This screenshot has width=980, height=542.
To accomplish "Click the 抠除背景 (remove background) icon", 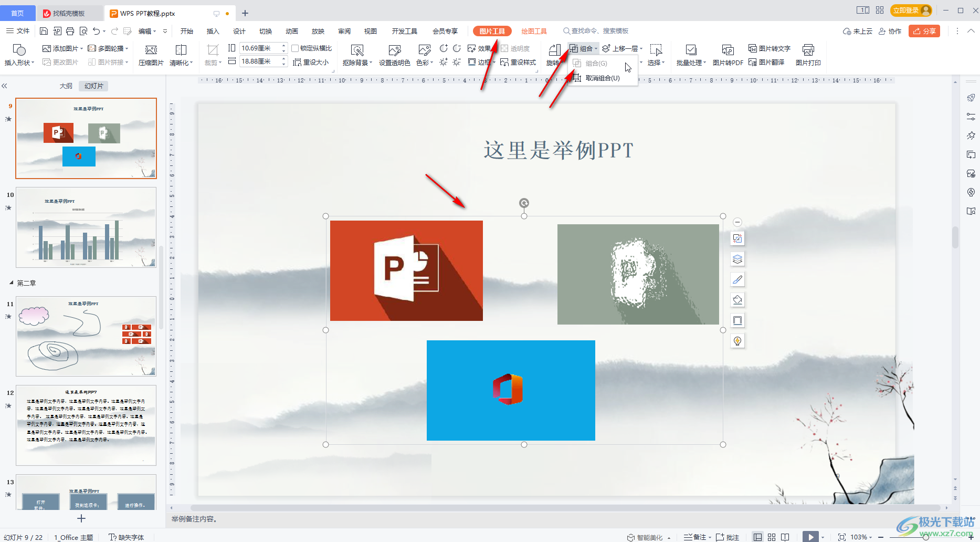I will (357, 50).
